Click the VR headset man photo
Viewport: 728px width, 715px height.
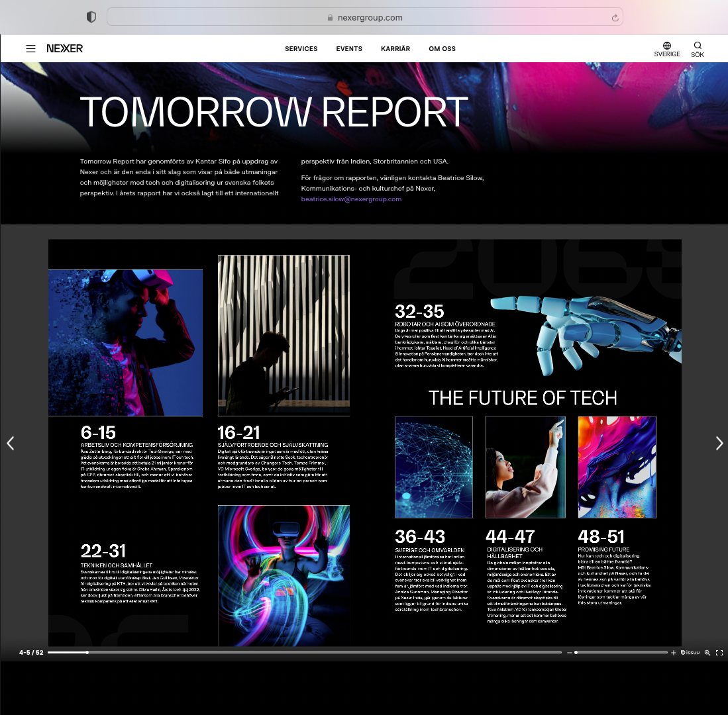125,342
